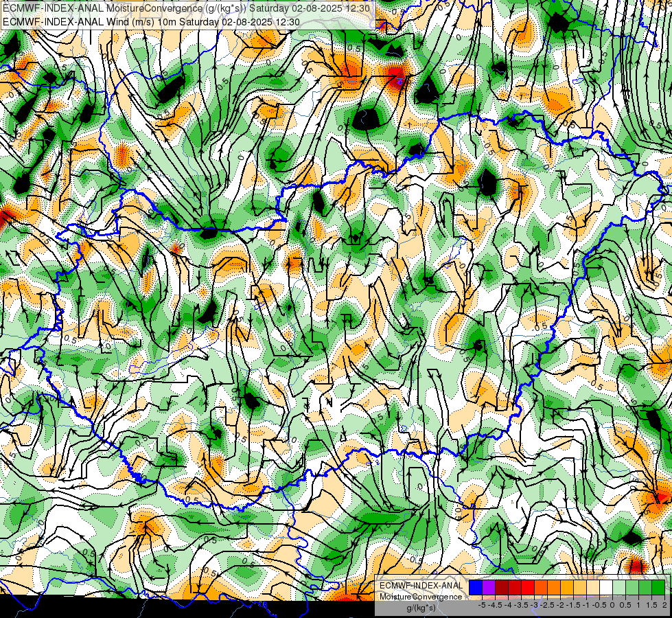672x618 pixels.
Task: Click the -3.5 value on the legend scale
Action: point(521,605)
